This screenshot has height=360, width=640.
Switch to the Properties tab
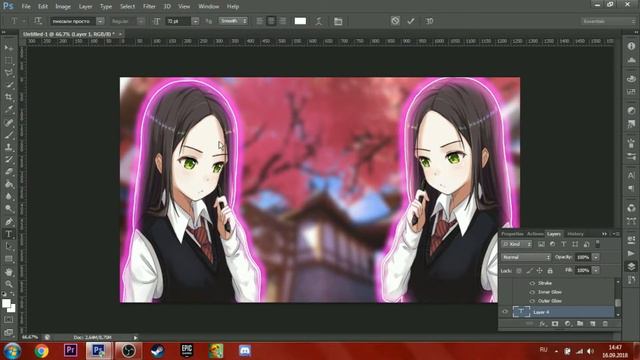(x=512, y=234)
